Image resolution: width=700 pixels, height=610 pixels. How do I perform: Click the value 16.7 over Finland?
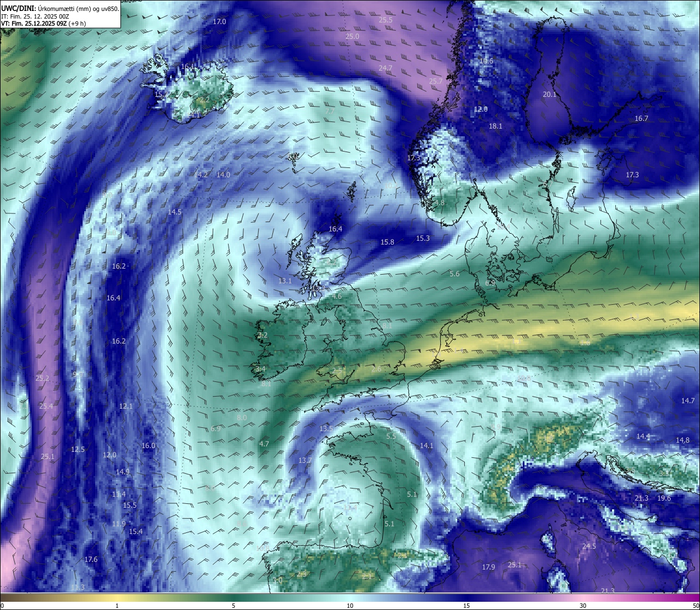pyautogui.click(x=641, y=118)
